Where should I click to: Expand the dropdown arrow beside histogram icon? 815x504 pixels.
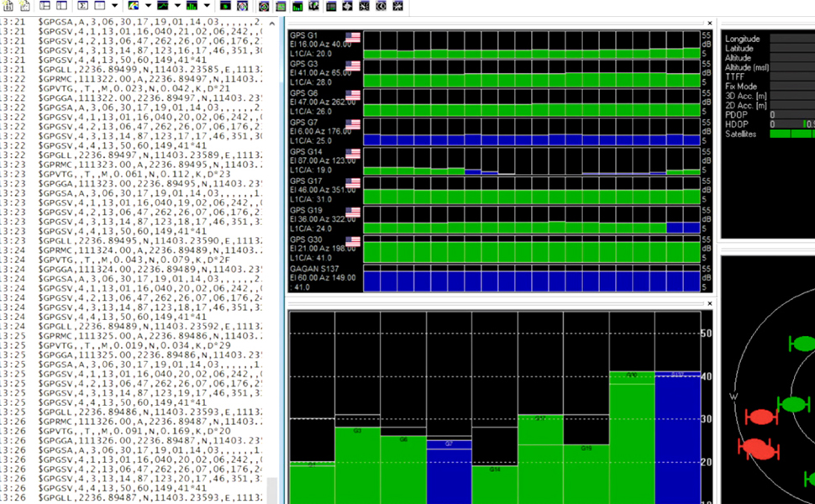(206, 6)
